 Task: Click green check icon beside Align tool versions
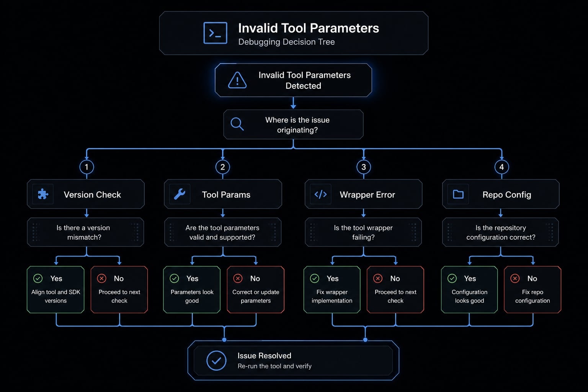(x=38, y=278)
